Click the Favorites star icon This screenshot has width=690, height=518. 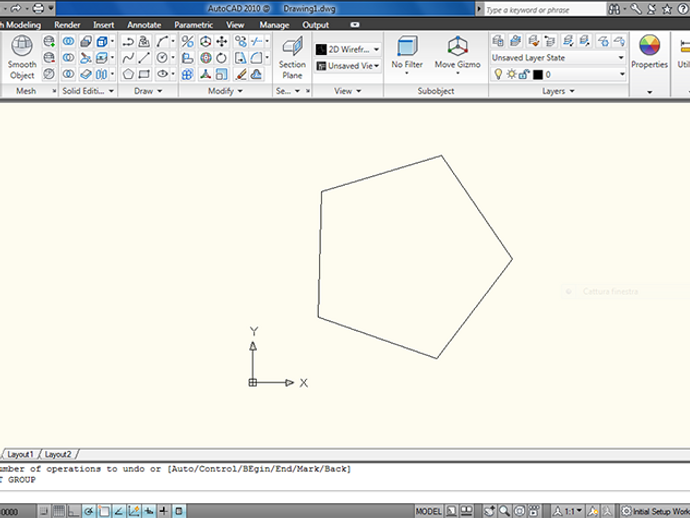[667, 9]
